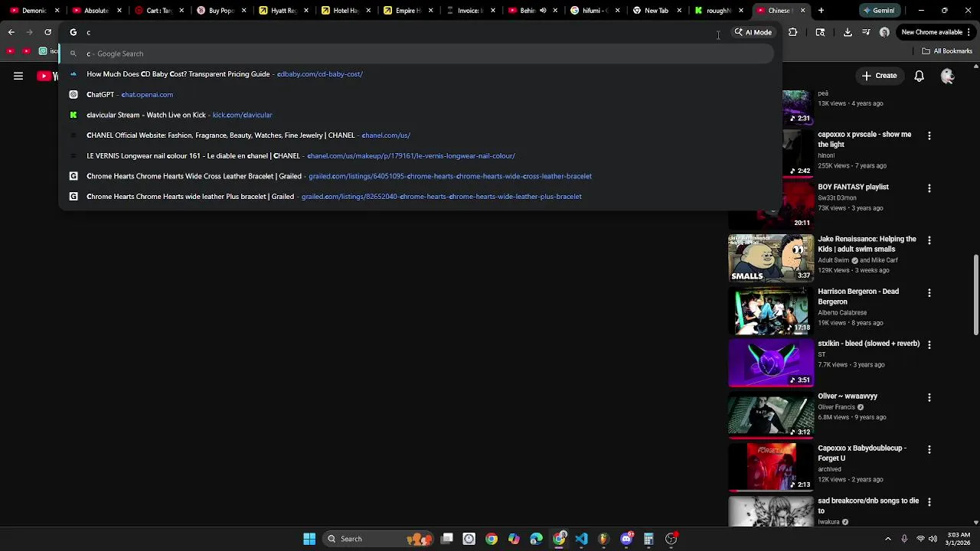Open the media control icon in Chrome toolbar
Image resolution: width=980 pixels, height=551 pixels.
866,32
